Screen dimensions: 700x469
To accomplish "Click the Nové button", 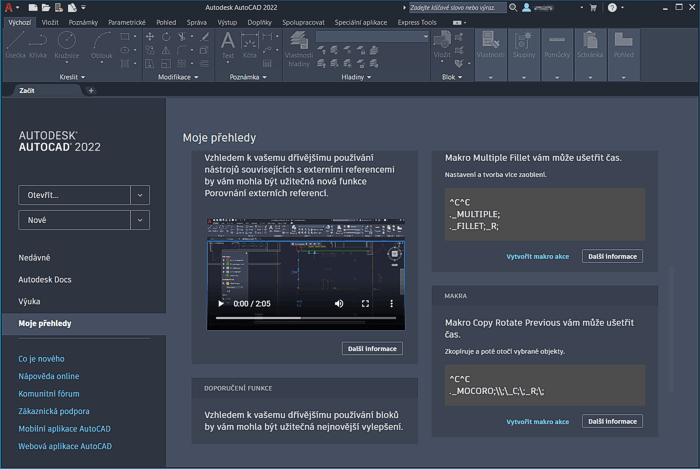I will [x=74, y=220].
